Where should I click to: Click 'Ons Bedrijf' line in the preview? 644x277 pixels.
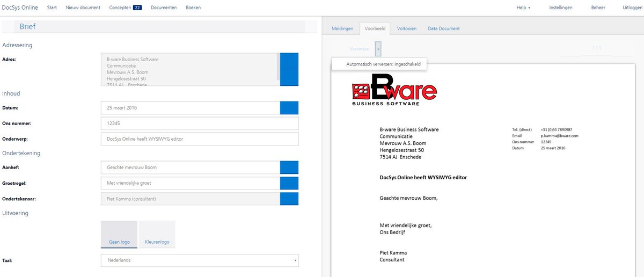393,232
